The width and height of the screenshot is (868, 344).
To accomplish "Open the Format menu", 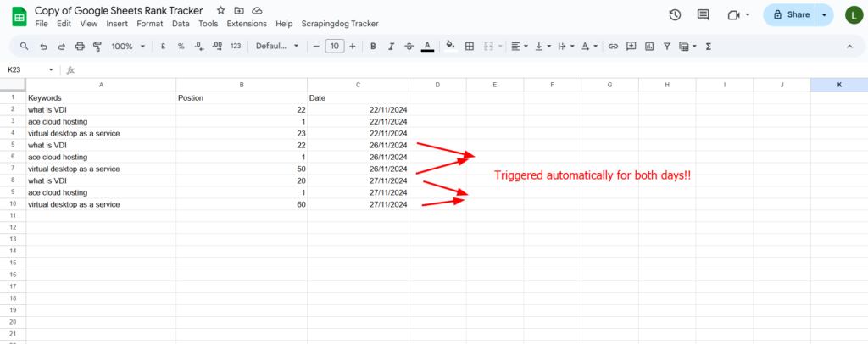I will click(x=150, y=24).
